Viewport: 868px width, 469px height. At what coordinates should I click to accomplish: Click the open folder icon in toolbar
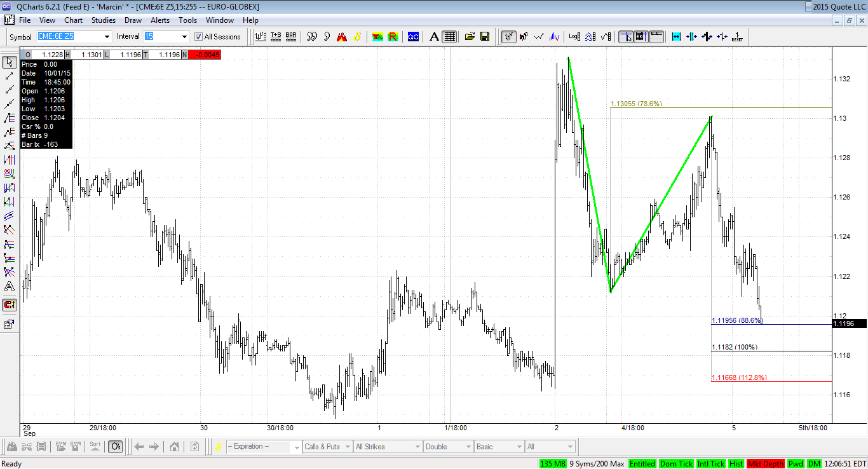tap(470, 36)
